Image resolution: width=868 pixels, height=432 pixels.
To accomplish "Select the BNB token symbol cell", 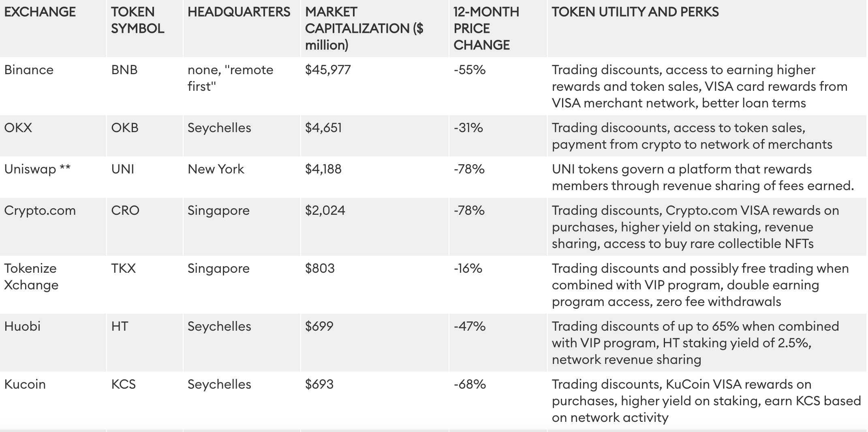I will click(124, 70).
